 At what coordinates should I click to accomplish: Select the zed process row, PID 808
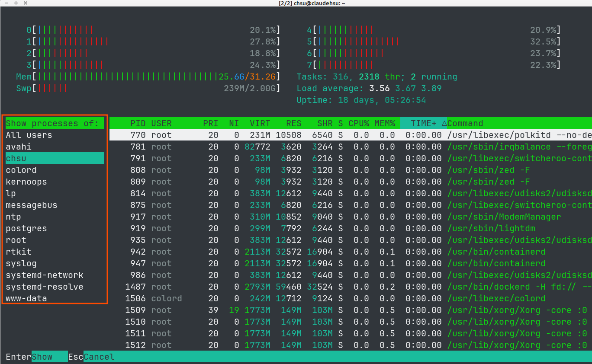(351, 170)
